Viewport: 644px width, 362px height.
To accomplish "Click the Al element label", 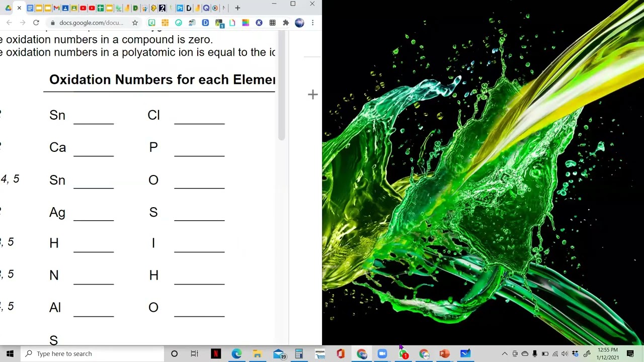I will coord(55,307).
